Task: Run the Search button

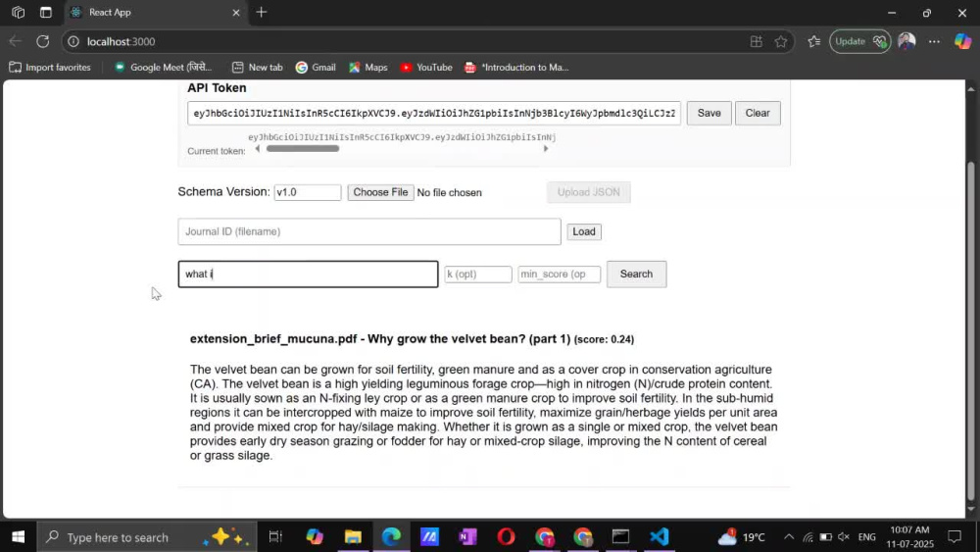Action: (x=636, y=274)
